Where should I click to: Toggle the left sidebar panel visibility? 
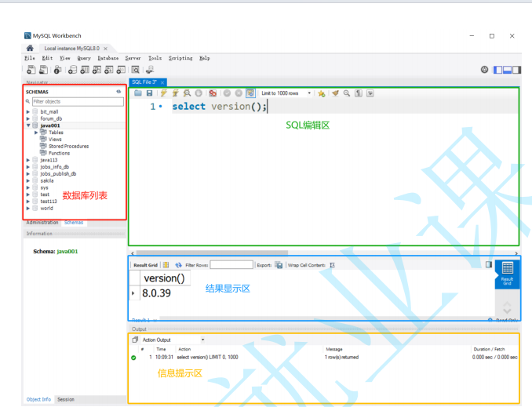click(x=497, y=70)
